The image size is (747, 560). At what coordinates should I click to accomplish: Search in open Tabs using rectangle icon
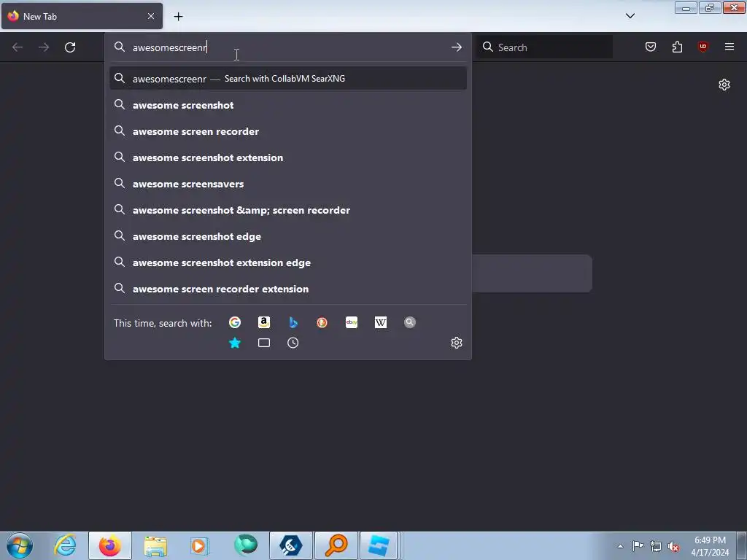click(x=264, y=343)
